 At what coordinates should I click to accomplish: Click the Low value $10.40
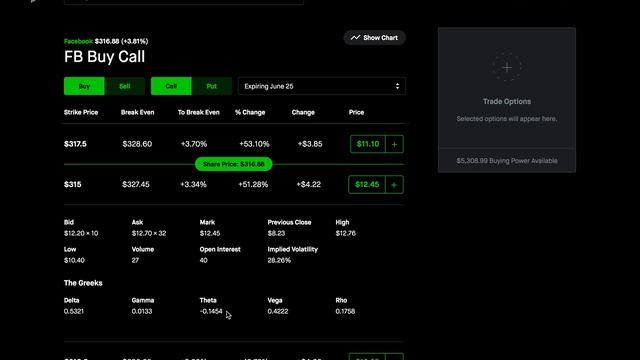click(74, 260)
